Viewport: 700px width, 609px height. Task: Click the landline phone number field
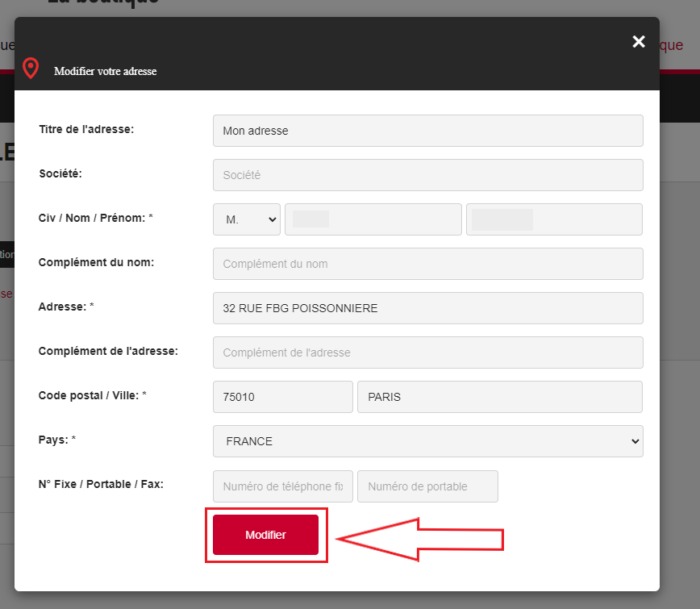pyautogui.click(x=282, y=486)
